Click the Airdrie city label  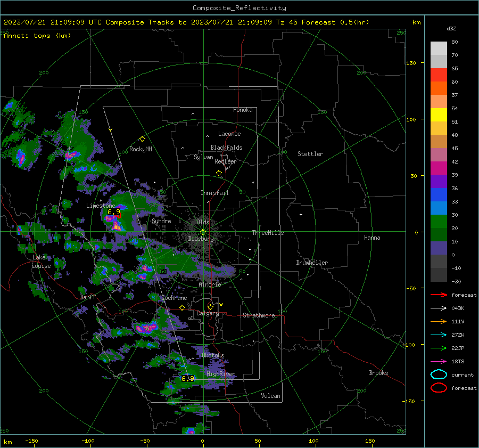click(x=210, y=284)
